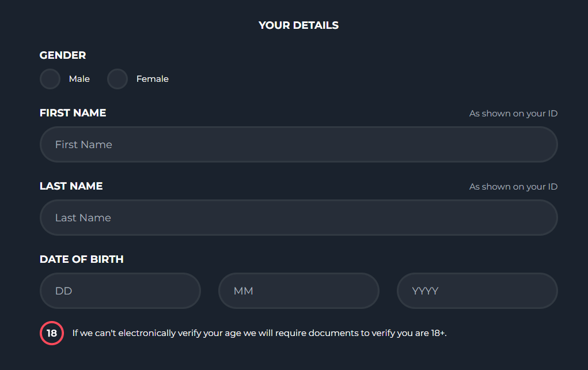The image size is (588, 370).
Task: Click the age verification notice text
Action: click(x=260, y=333)
